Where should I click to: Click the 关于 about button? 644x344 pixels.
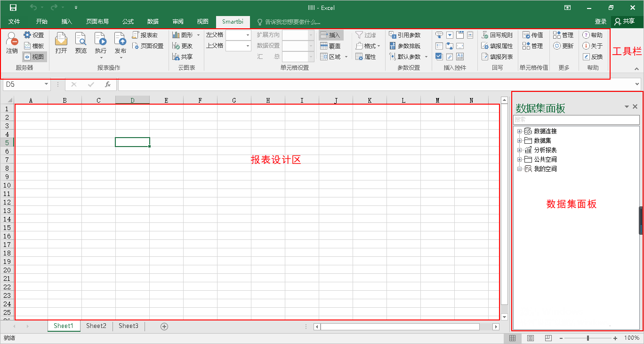tap(593, 46)
